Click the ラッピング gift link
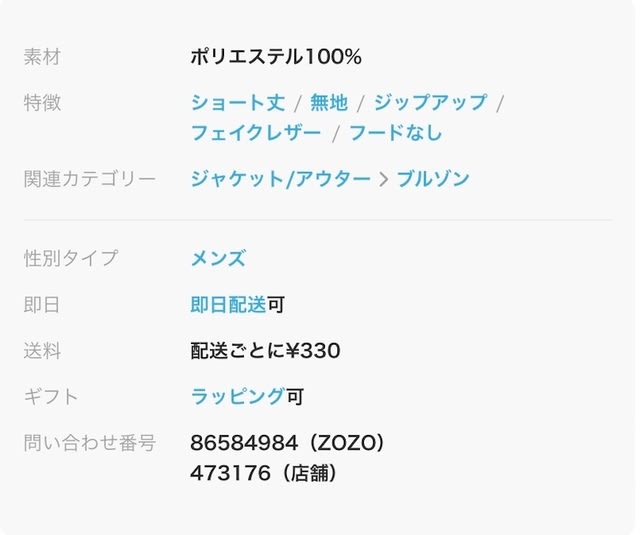640x535 pixels. click(x=237, y=397)
